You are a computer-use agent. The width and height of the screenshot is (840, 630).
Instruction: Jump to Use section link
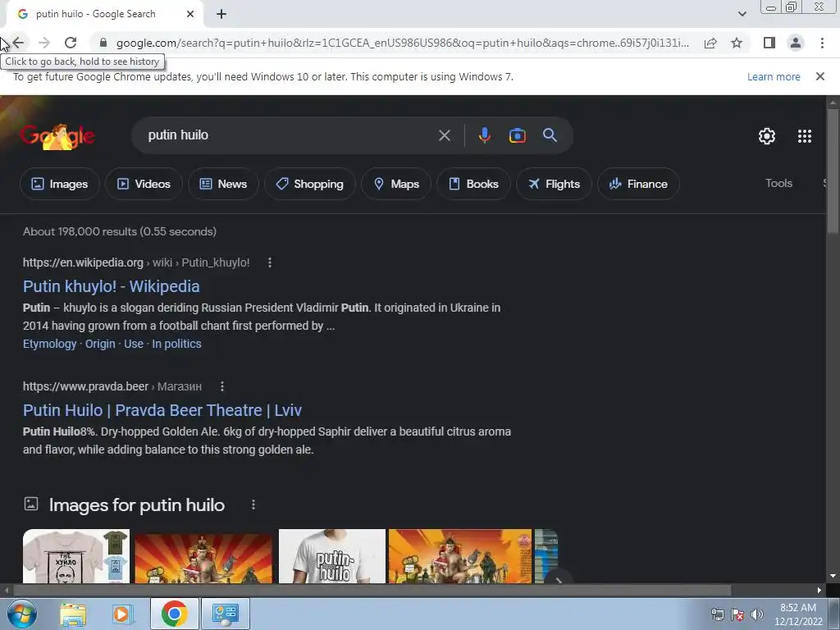click(134, 344)
